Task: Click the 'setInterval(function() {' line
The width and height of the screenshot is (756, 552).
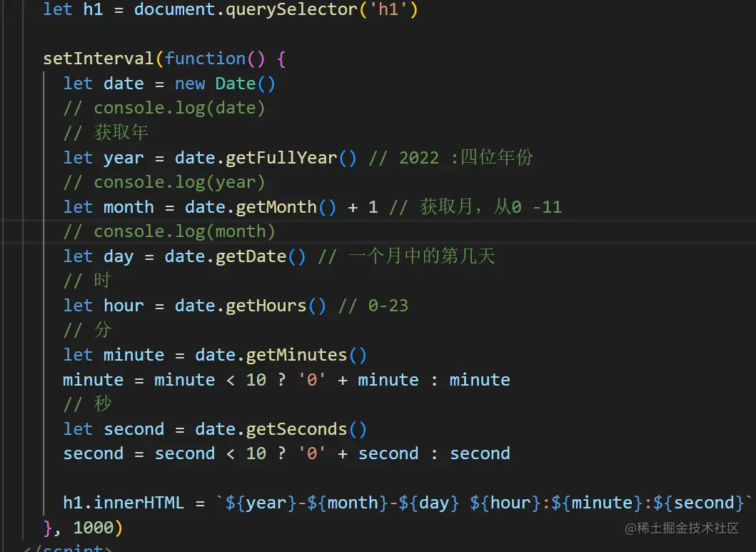Action: tap(164, 59)
